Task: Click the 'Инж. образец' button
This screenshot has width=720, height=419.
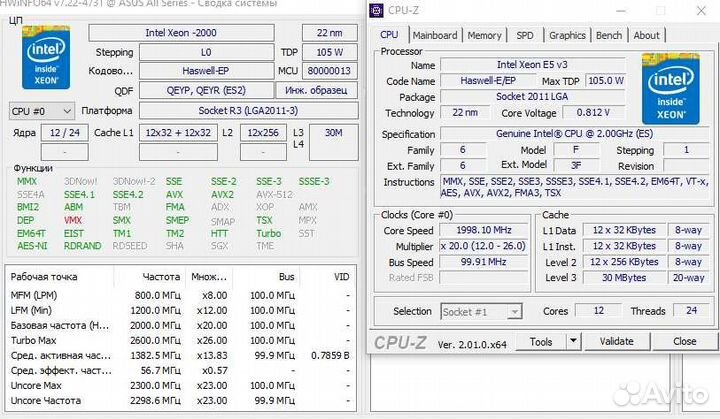Action: click(x=316, y=90)
